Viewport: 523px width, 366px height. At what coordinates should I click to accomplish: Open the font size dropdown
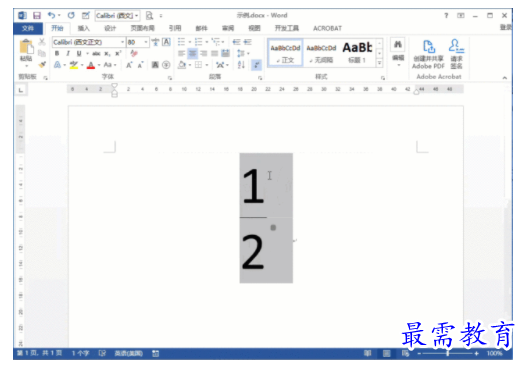pos(146,42)
